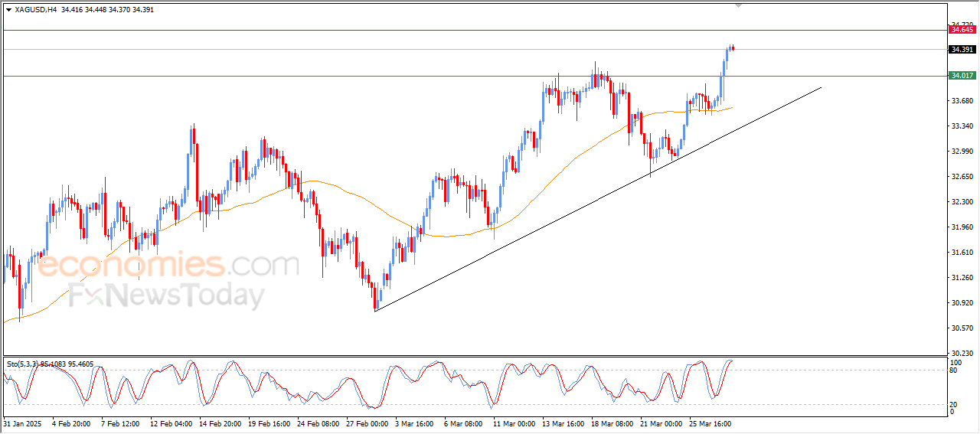Click the low price value 34.370
The image size is (980, 434).
pyautogui.click(x=119, y=10)
